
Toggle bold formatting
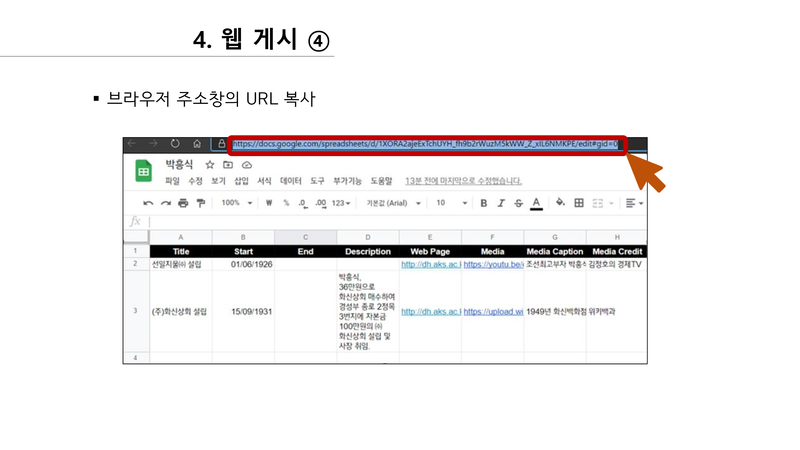point(484,203)
